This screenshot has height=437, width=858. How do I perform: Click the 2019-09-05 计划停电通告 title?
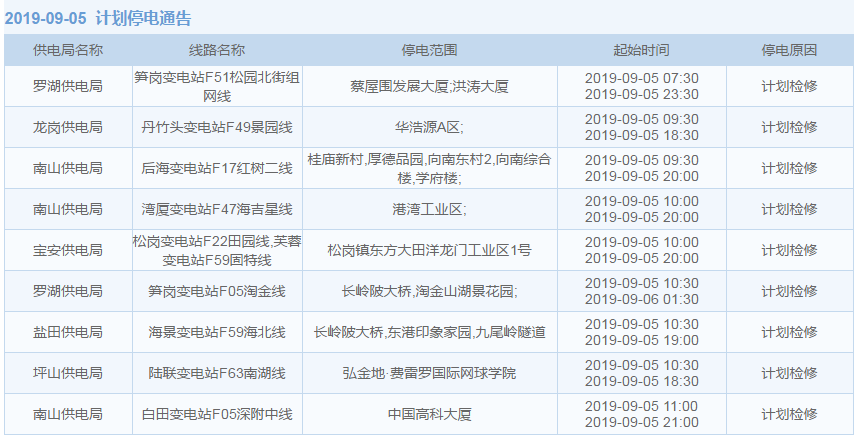[x=98, y=18]
